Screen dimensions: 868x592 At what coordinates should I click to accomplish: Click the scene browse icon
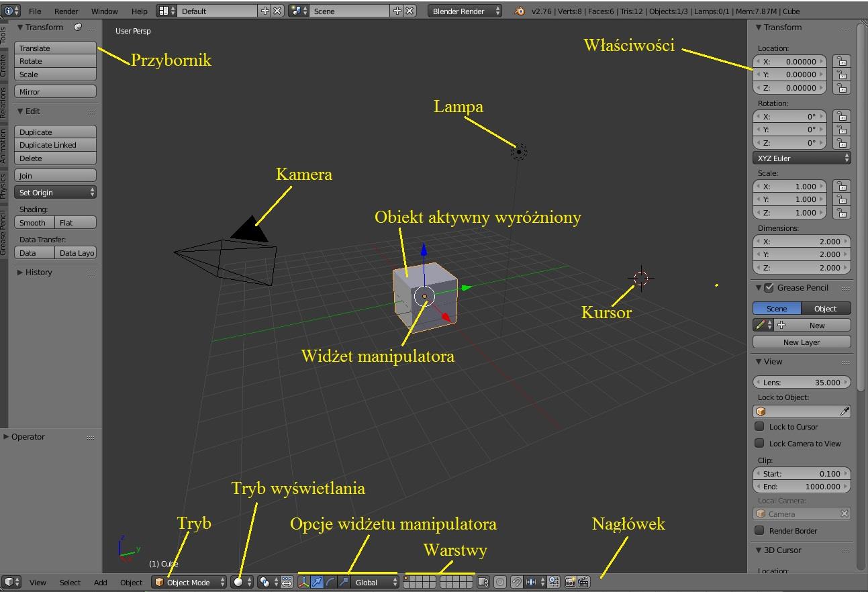pyautogui.click(x=299, y=11)
